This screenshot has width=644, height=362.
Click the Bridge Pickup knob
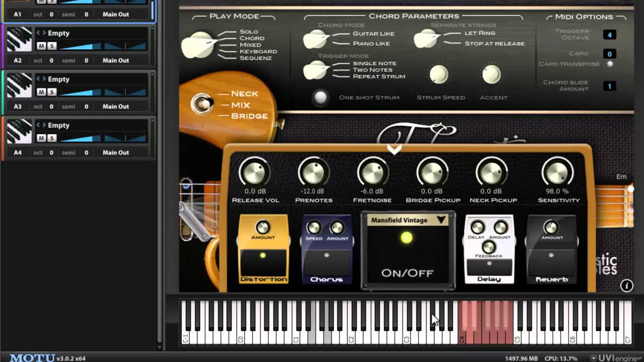coord(432,173)
